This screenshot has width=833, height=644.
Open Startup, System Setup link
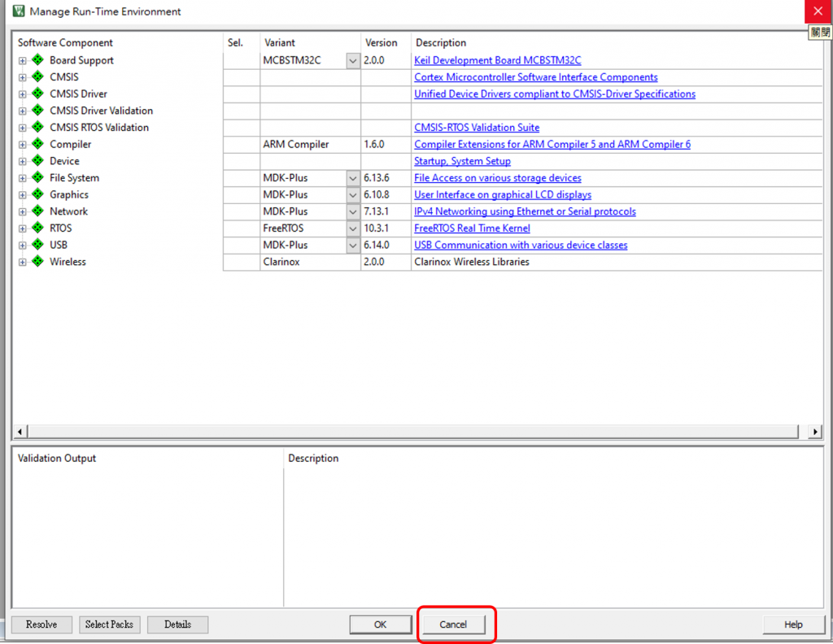pyautogui.click(x=462, y=161)
